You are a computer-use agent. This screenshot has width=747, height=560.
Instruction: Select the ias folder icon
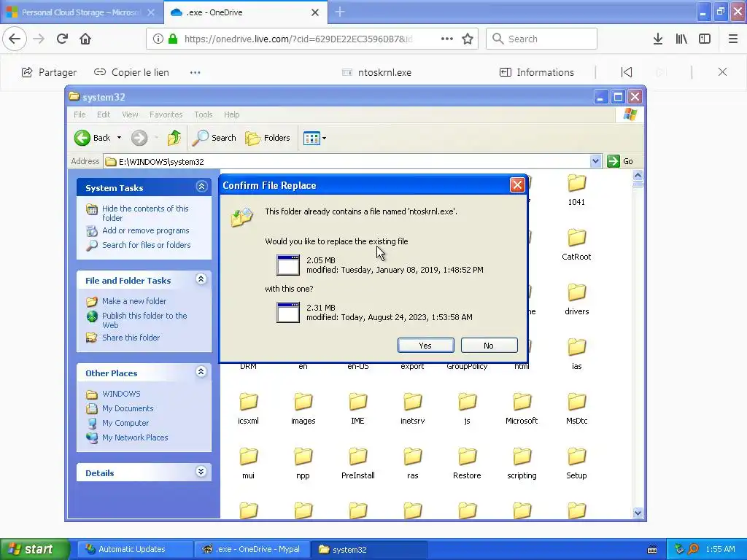coord(576,347)
